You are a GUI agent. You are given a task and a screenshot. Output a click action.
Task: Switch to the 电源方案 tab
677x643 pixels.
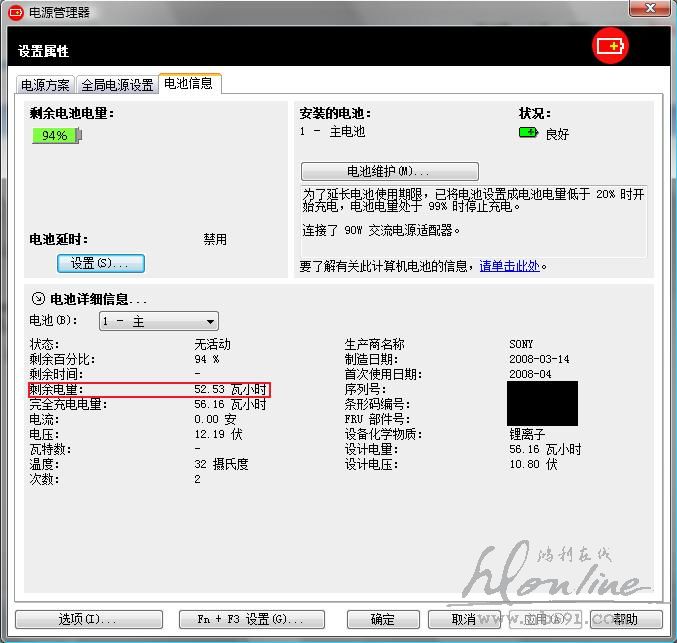(45, 85)
